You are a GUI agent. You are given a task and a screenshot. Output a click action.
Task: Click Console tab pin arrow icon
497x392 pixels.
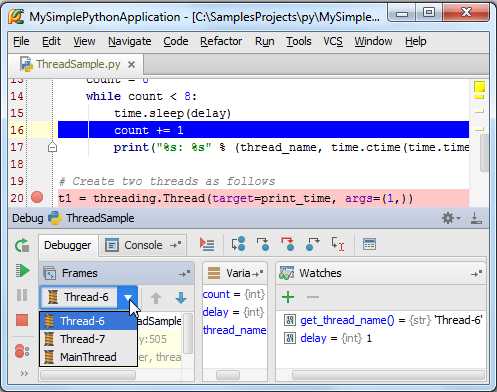tap(175, 245)
